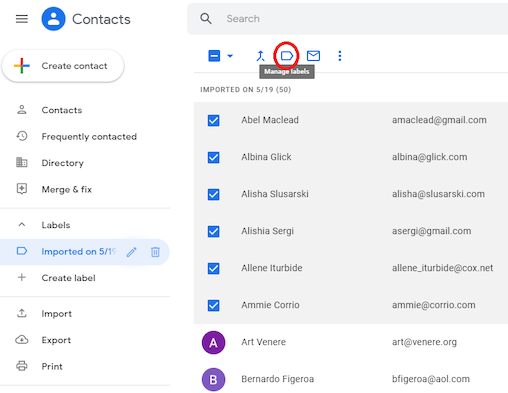Focus the Search input field
Viewport: 508px width, 393px height.
347,19
